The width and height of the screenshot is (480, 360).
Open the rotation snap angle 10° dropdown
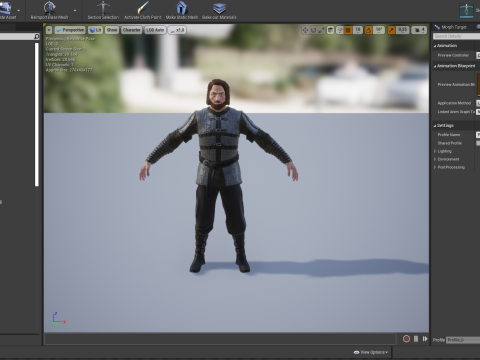click(379, 30)
